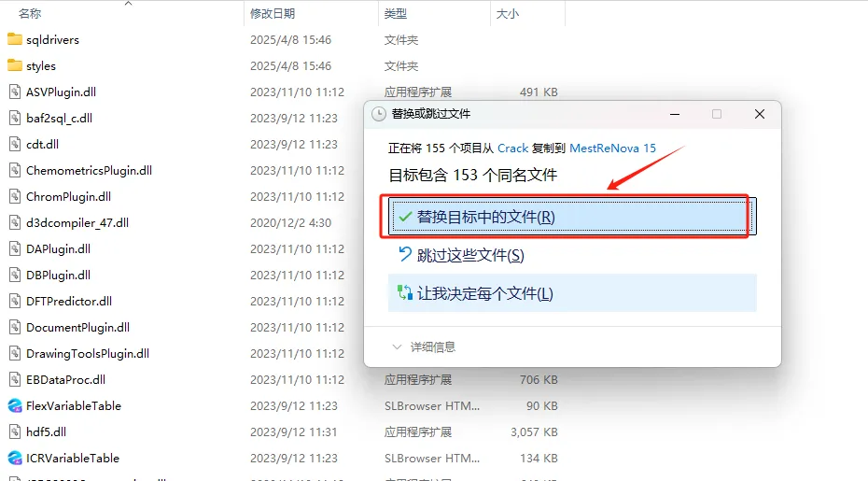The image size is (868, 481).
Task: Choose 替换目标中的文件(R) option
Action: [485, 217]
